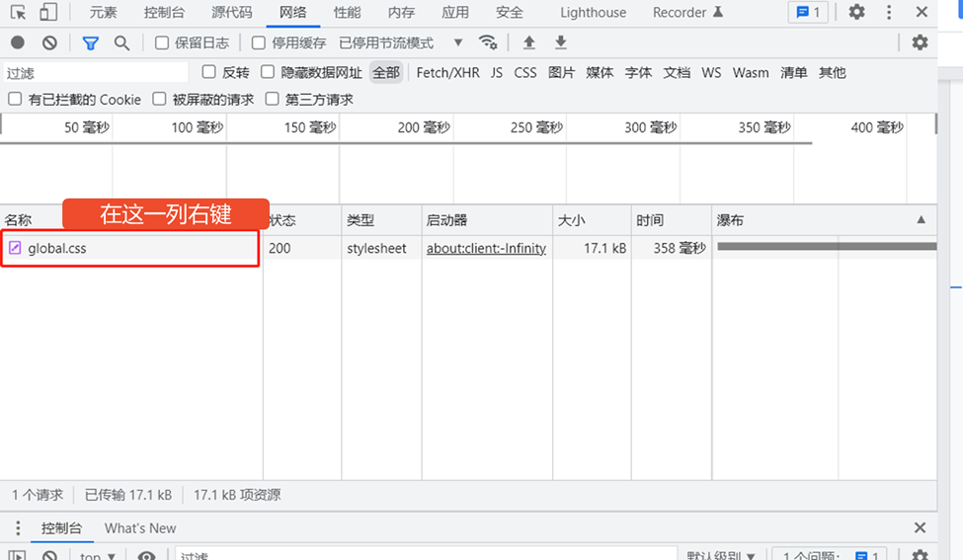Clear the network log

tap(49, 42)
